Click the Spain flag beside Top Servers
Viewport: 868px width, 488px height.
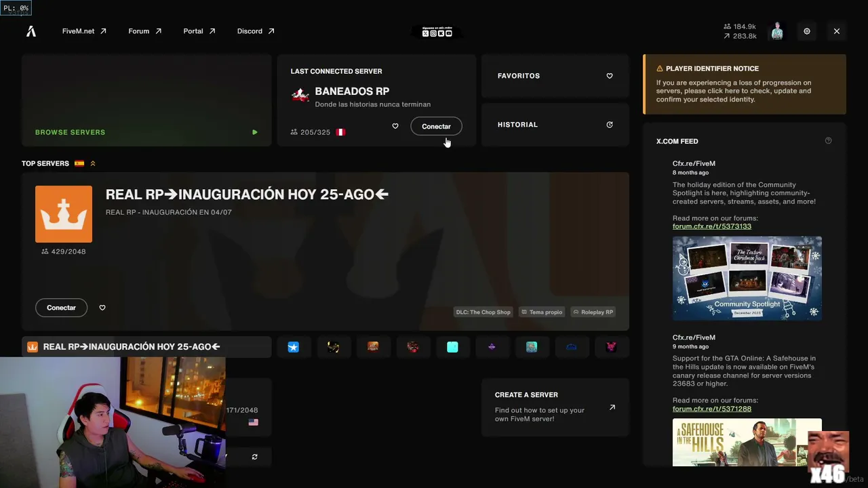click(79, 163)
